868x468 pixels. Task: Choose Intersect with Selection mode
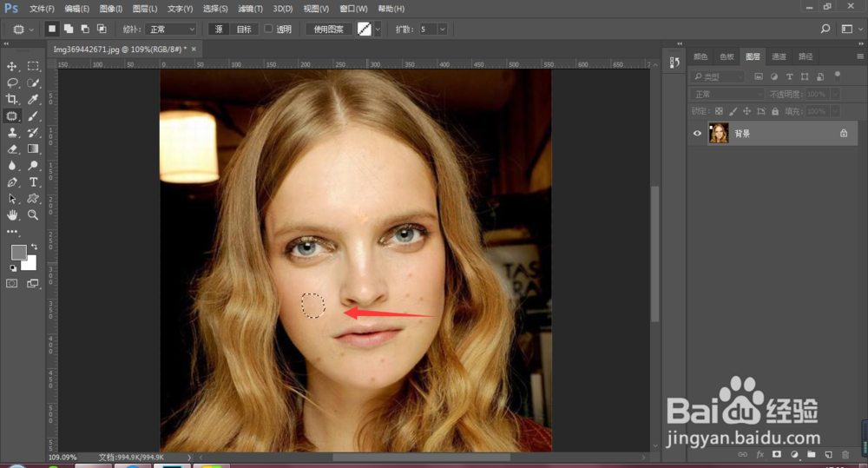click(102, 29)
